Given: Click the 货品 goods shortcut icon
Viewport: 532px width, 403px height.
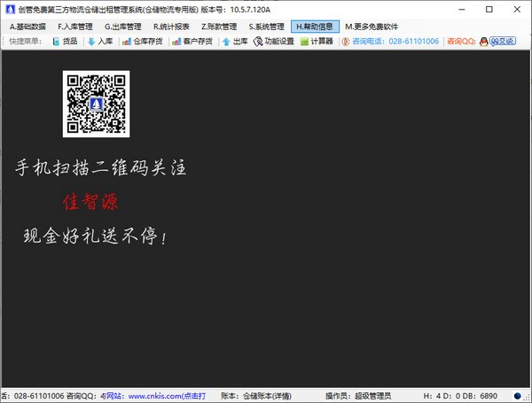Looking at the screenshot, I should pos(57,42).
